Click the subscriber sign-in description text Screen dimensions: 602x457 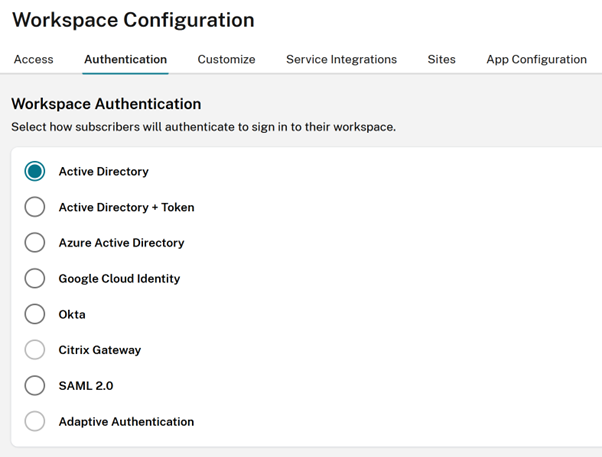(203, 127)
